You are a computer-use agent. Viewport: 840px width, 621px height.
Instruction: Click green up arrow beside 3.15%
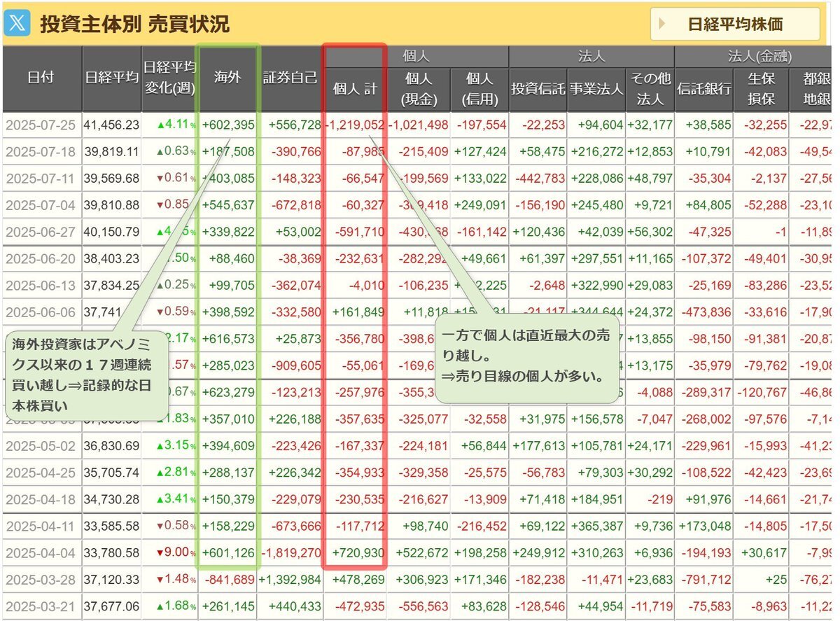160,447
